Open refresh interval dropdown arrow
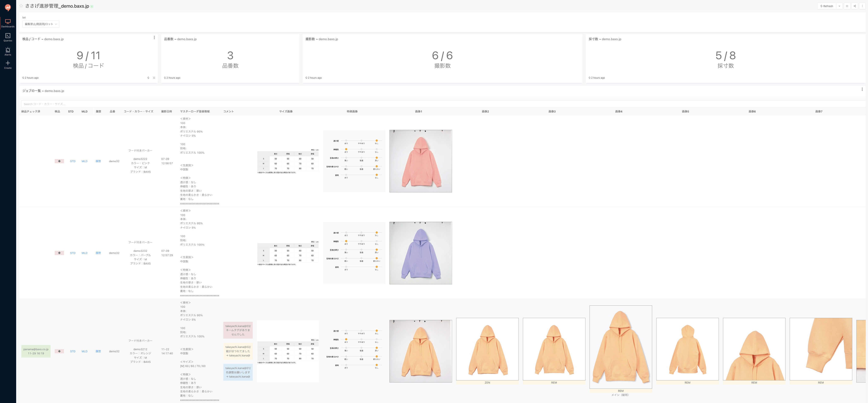 click(839, 6)
